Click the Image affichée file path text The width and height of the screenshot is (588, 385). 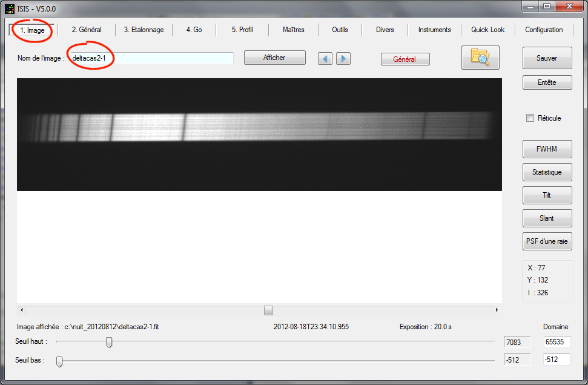click(x=88, y=327)
